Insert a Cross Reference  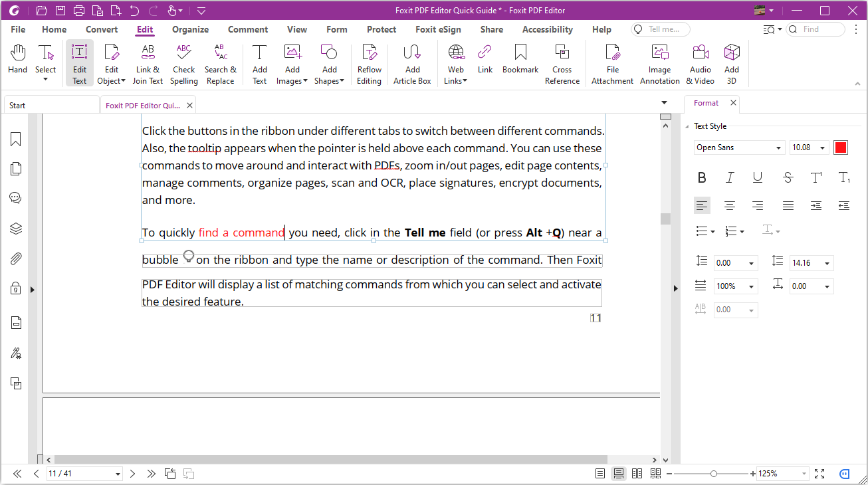point(562,62)
